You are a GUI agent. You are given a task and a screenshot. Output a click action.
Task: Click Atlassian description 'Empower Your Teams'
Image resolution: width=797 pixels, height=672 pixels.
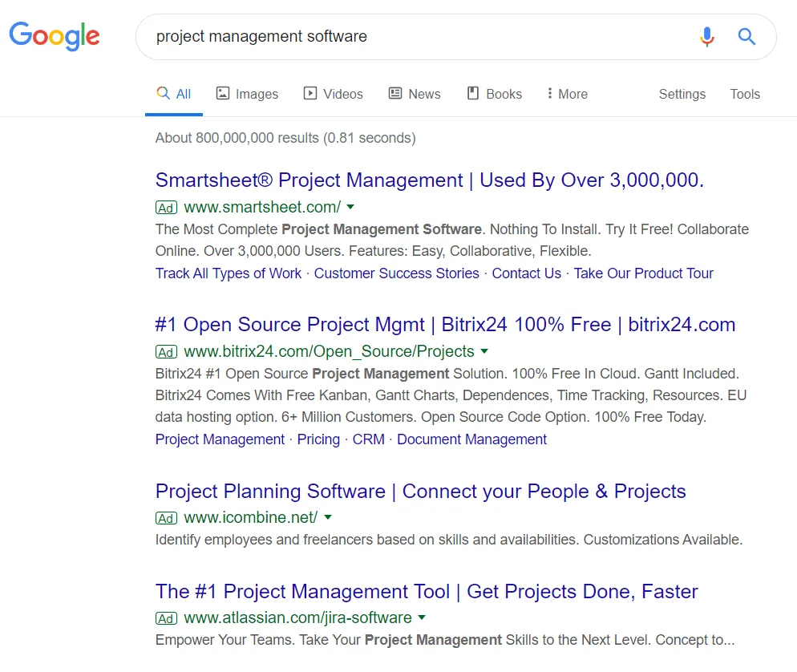(445, 639)
